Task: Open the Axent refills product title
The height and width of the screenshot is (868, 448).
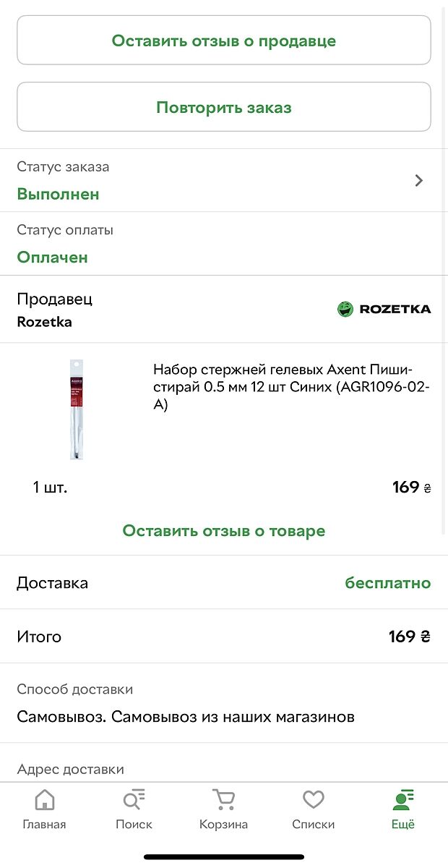Action: pyautogui.click(x=292, y=387)
